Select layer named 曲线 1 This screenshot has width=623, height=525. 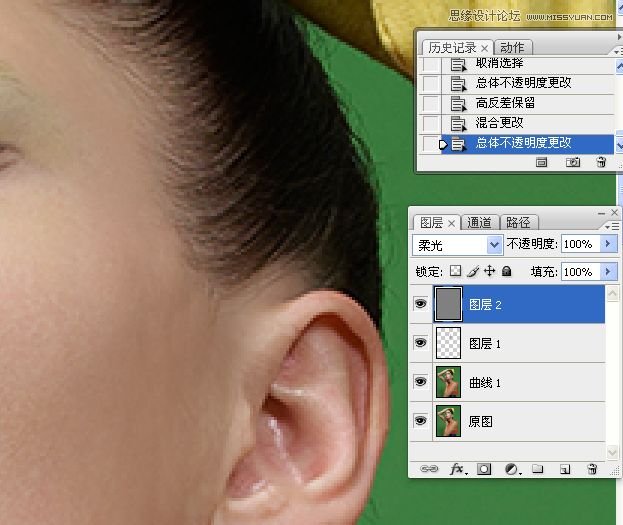(x=485, y=382)
